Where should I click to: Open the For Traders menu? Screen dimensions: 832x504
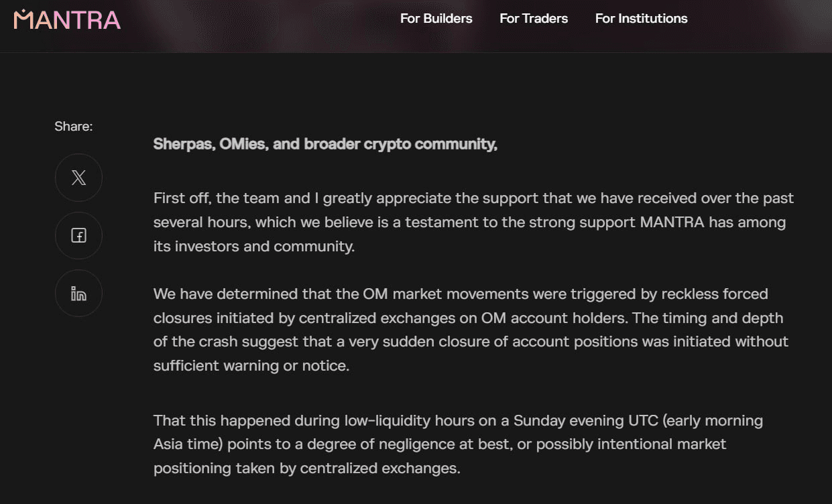(x=533, y=19)
